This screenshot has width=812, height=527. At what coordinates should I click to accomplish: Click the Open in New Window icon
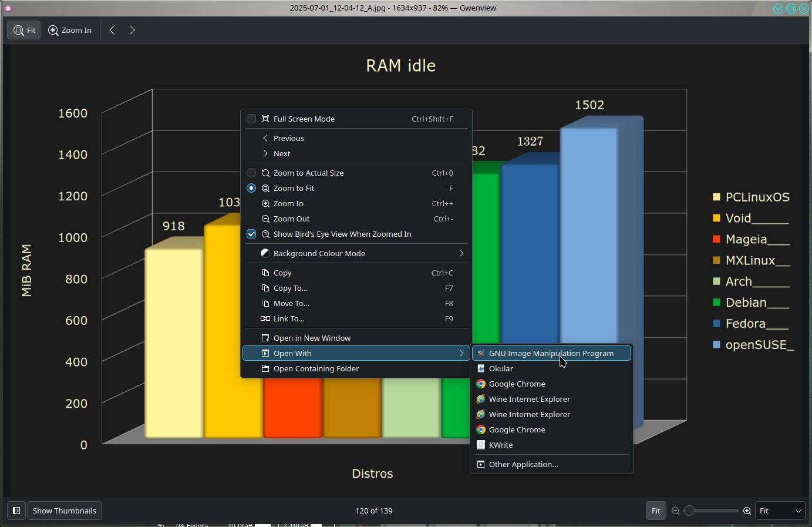pyautogui.click(x=265, y=338)
